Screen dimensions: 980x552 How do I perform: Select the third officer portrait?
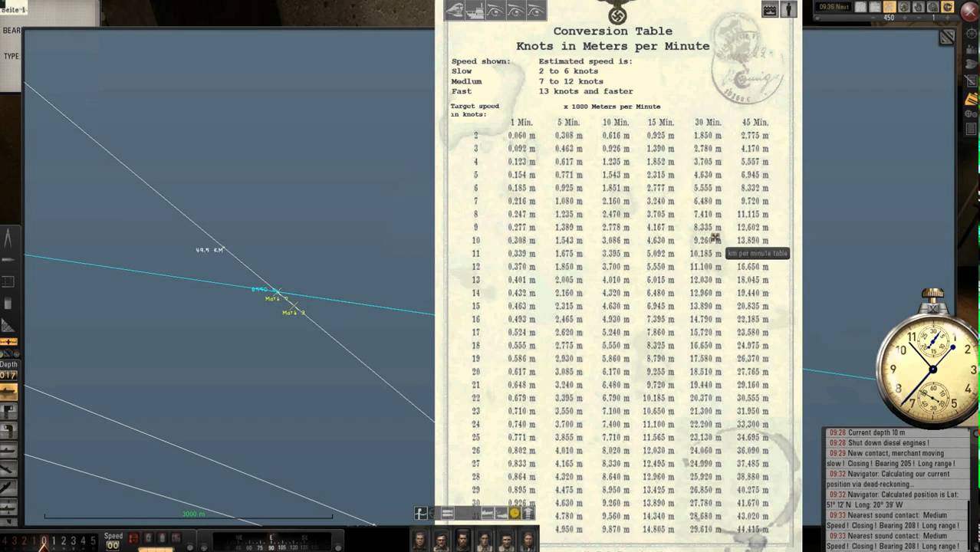463,540
